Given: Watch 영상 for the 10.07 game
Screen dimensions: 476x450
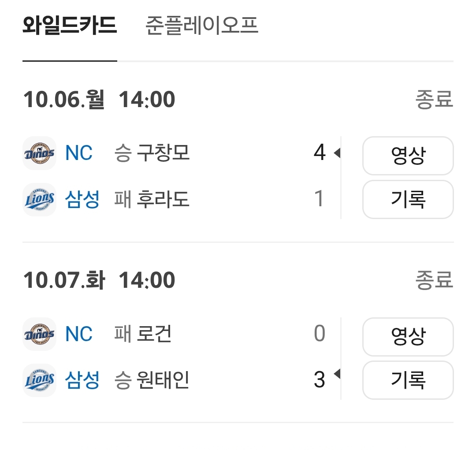Looking at the screenshot, I should pos(408,337).
